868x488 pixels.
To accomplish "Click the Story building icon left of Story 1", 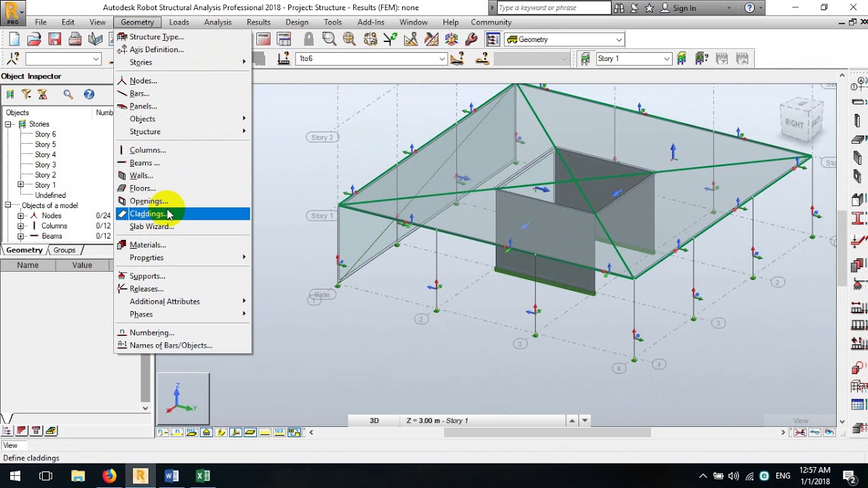I will pyautogui.click(x=585, y=59).
